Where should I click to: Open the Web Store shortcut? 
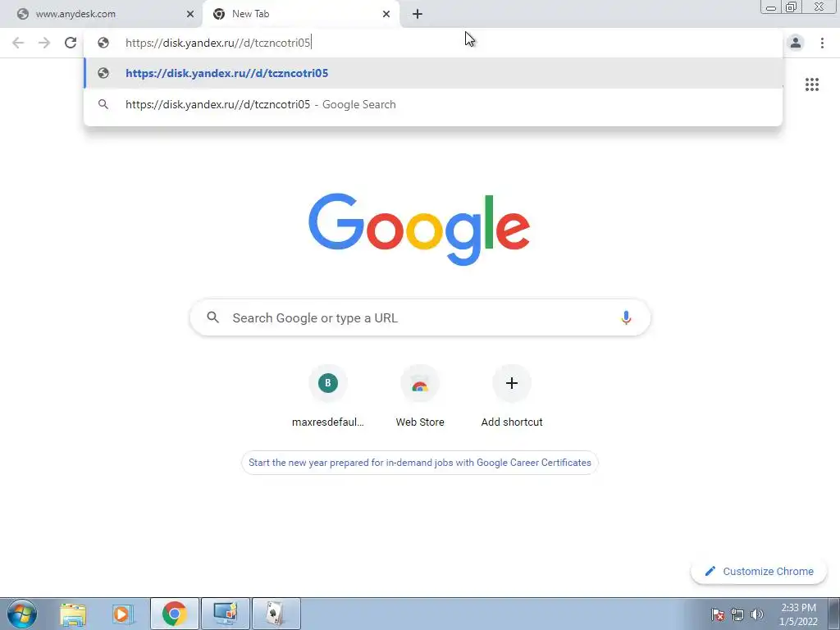tap(420, 396)
